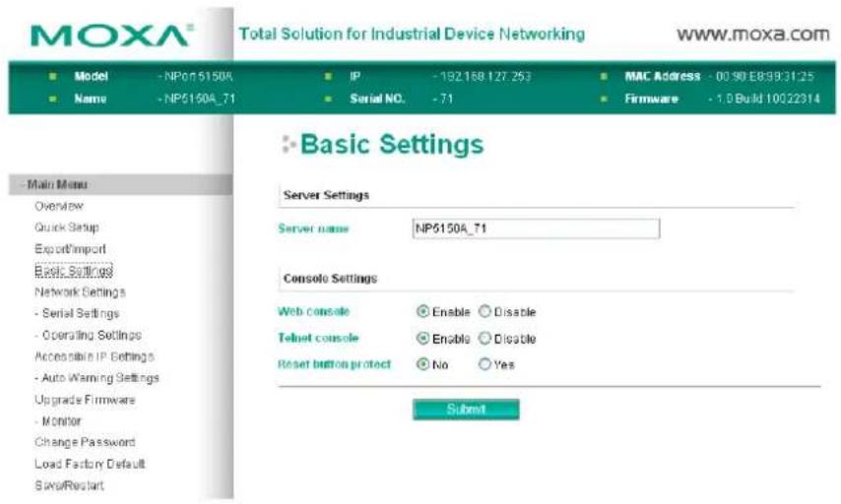
Task: Select Disable for Web console
Action: click(485, 311)
